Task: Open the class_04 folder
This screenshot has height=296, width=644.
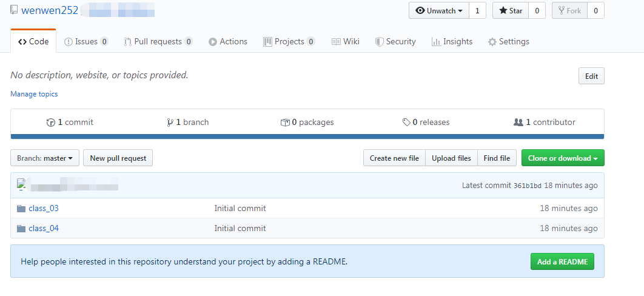Action: 44,228
